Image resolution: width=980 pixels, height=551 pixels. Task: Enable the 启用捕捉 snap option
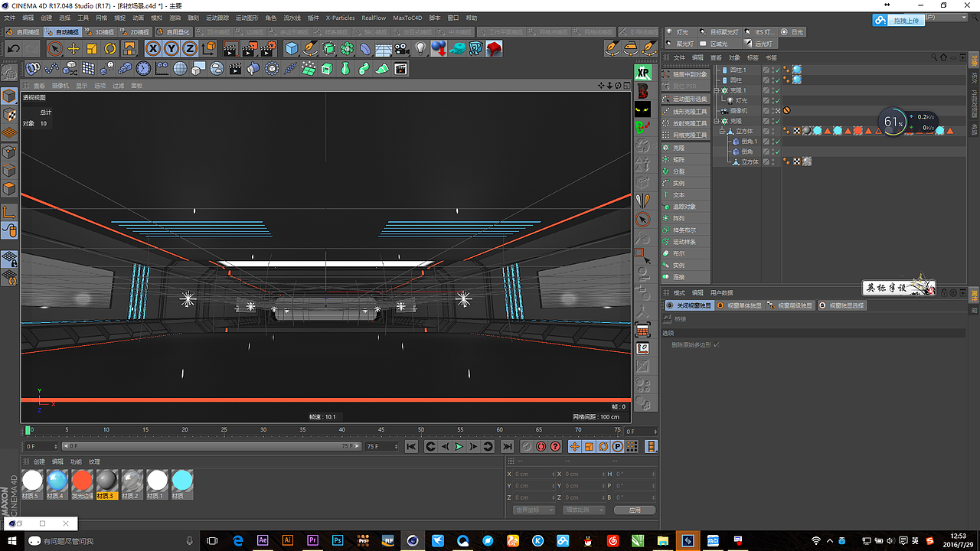point(22,32)
